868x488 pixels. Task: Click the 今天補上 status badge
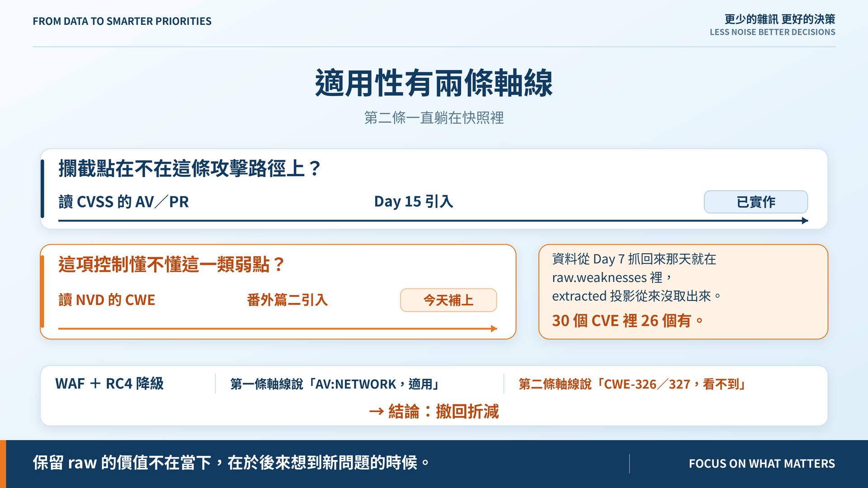(x=448, y=300)
